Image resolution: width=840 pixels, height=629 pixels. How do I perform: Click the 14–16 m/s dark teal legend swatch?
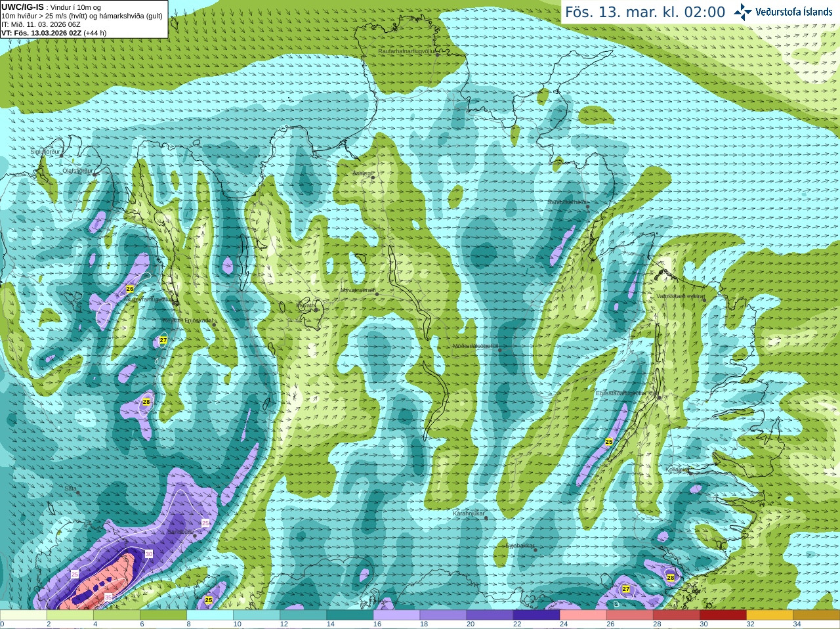(350, 615)
